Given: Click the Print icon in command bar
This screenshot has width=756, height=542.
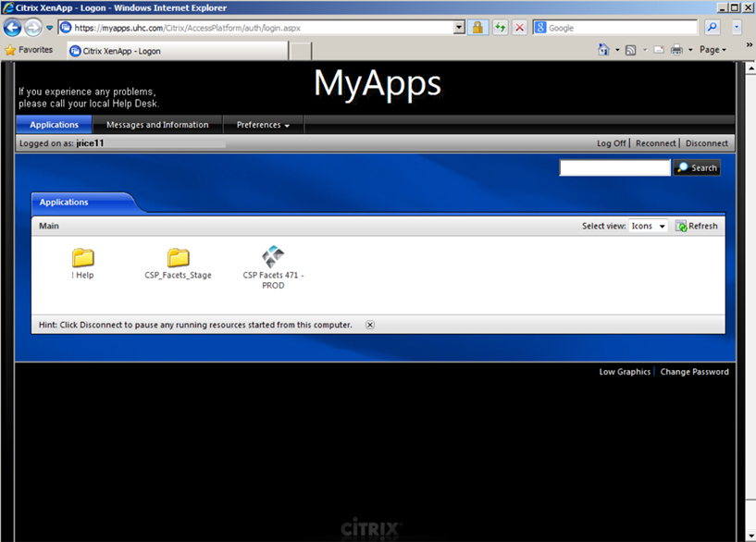Looking at the screenshot, I should pyautogui.click(x=676, y=50).
